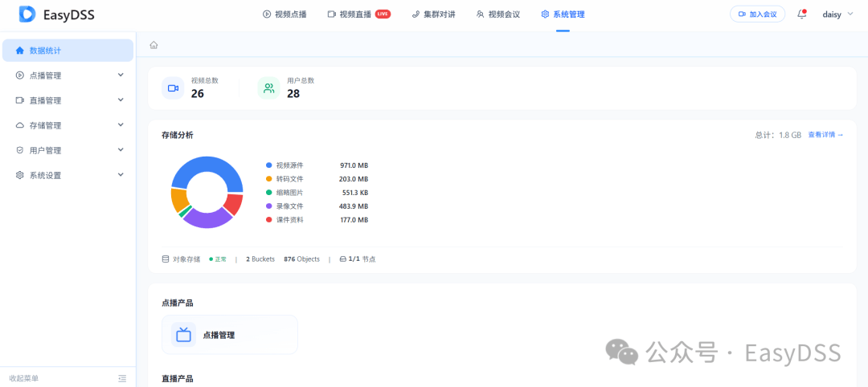
Task: Click the 加入会议 button
Action: click(757, 14)
